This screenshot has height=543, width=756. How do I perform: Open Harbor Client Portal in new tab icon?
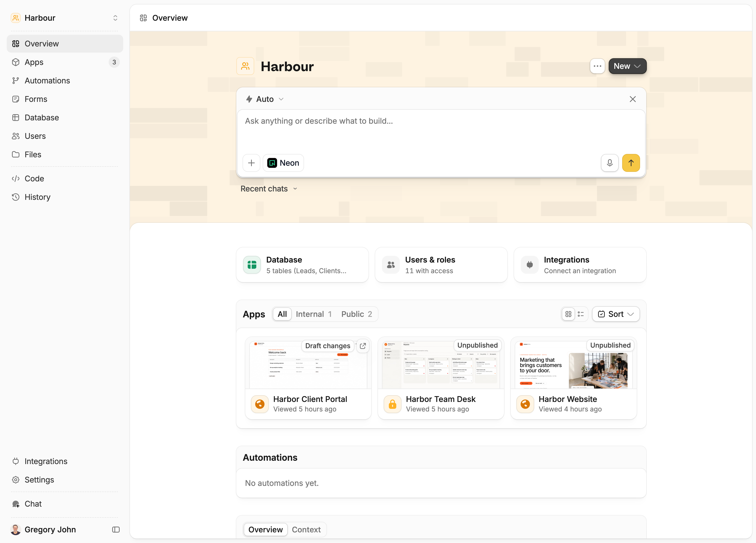click(363, 346)
